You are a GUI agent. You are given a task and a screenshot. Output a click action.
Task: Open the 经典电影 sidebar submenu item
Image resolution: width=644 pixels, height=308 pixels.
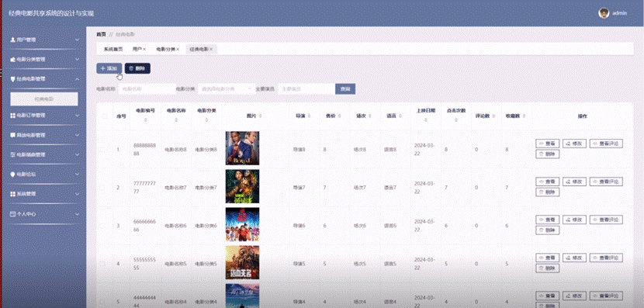click(44, 99)
